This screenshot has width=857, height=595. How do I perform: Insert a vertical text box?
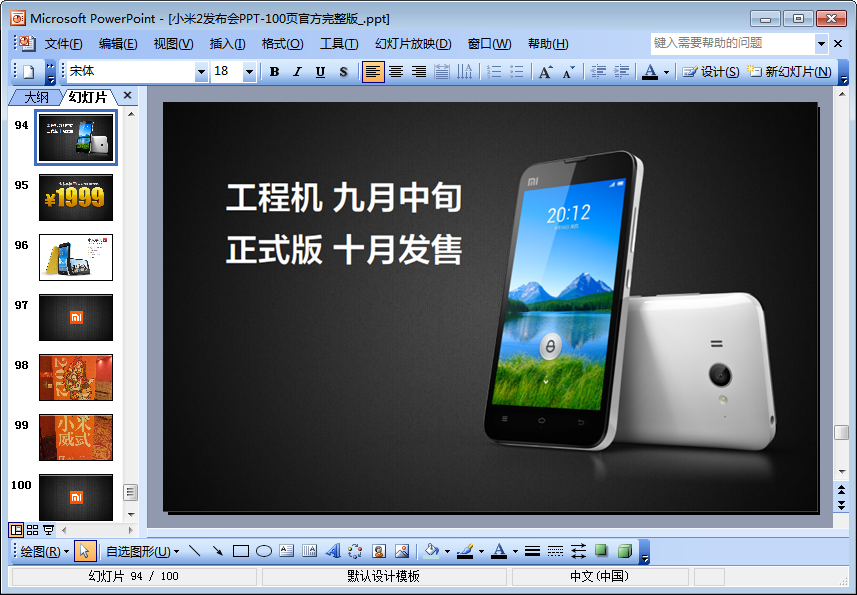tap(309, 551)
